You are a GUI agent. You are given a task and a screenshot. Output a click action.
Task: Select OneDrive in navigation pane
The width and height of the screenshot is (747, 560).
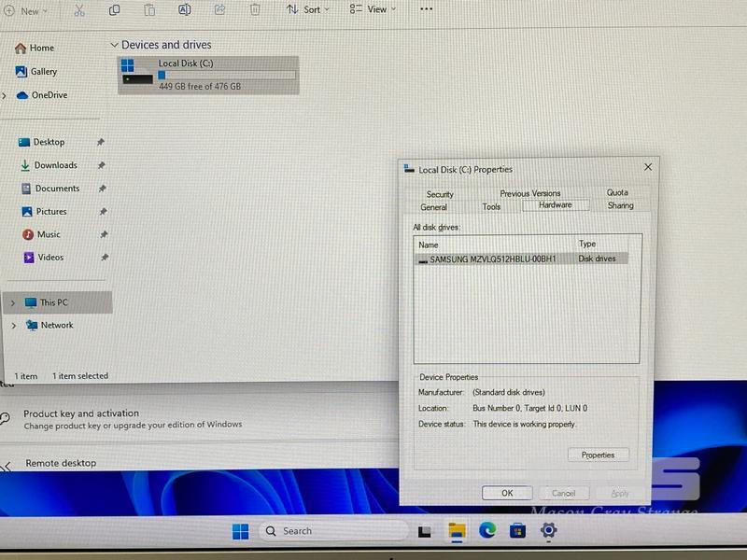point(42,95)
